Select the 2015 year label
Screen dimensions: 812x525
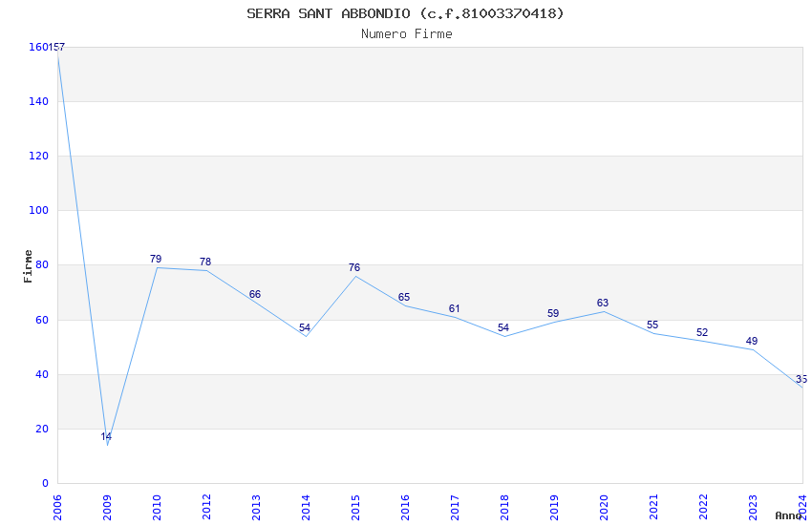[x=355, y=507]
